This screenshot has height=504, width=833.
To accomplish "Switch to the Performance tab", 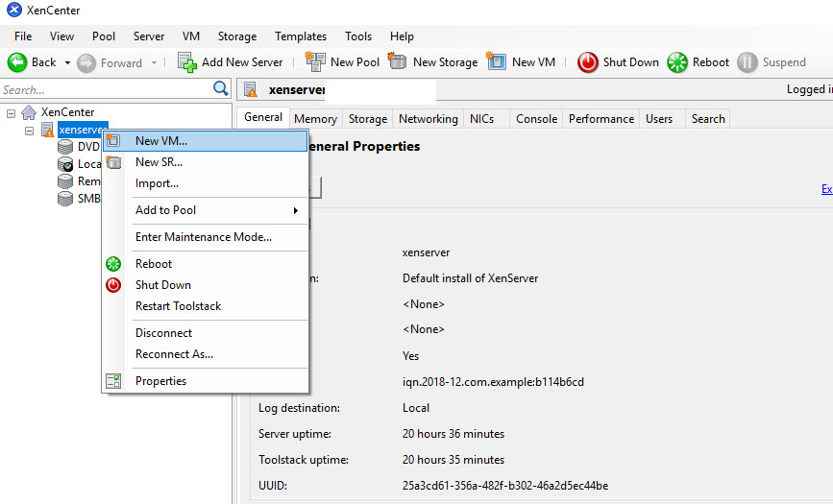I will coord(601,119).
